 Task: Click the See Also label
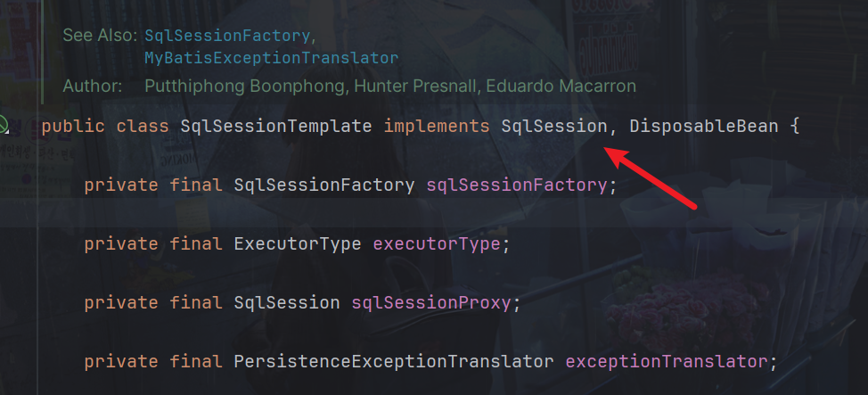click(x=99, y=36)
